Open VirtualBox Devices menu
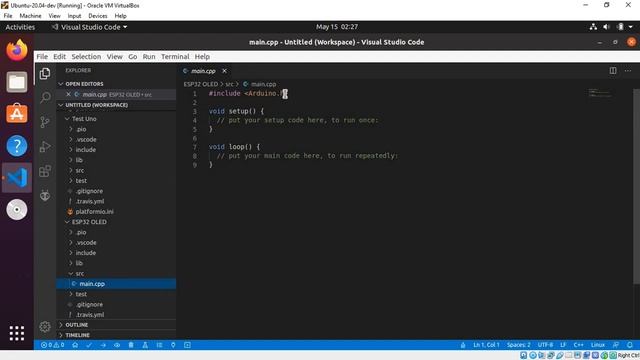 [x=98, y=16]
